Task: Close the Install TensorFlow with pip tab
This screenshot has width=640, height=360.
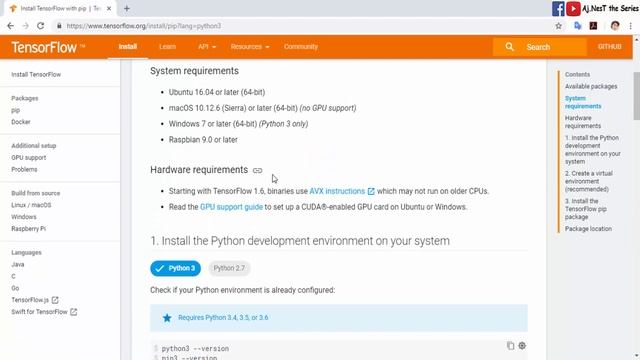Action: click(109, 8)
